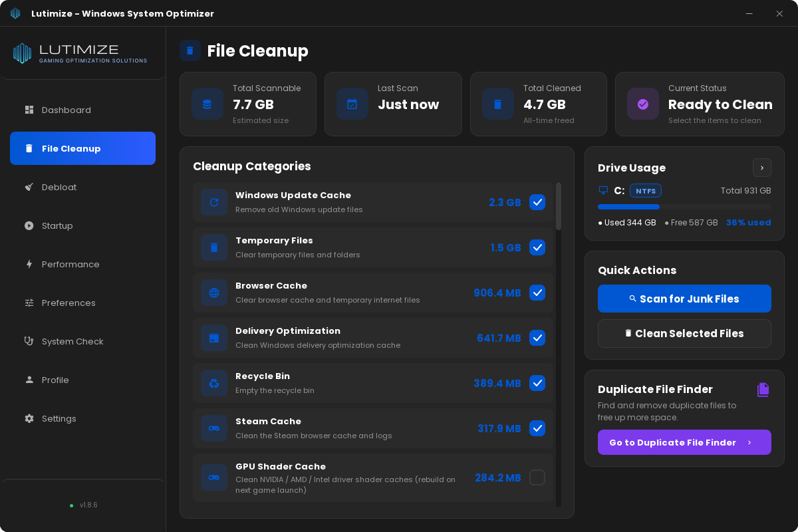Open the Dashboard page
This screenshot has height=532, width=798.
click(x=82, y=110)
